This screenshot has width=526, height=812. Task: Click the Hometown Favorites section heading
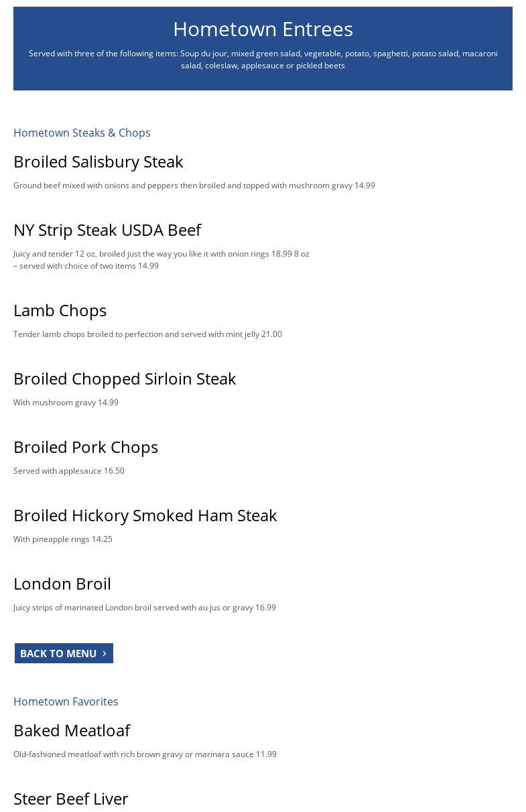coord(66,701)
